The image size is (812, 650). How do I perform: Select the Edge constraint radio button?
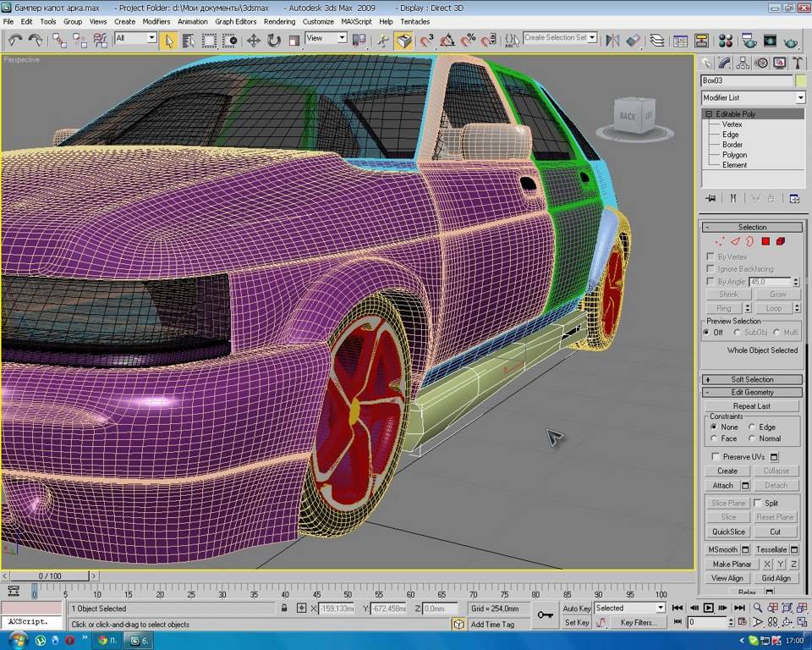(x=753, y=427)
